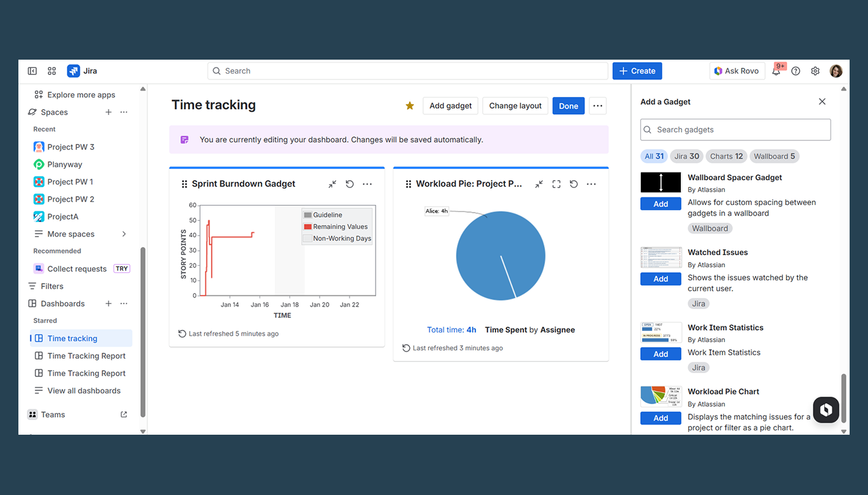The width and height of the screenshot is (868, 495).
Task: Click the Create button
Action: 637,71
